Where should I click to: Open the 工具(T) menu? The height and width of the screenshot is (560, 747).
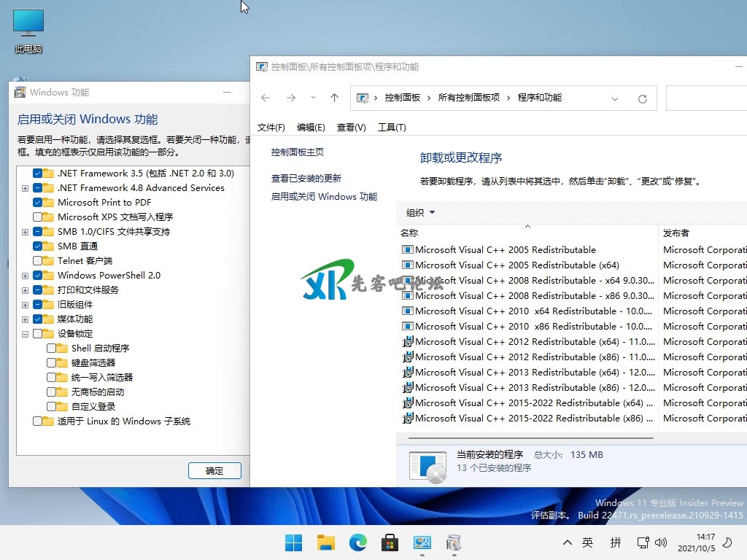tap(392, 128)
